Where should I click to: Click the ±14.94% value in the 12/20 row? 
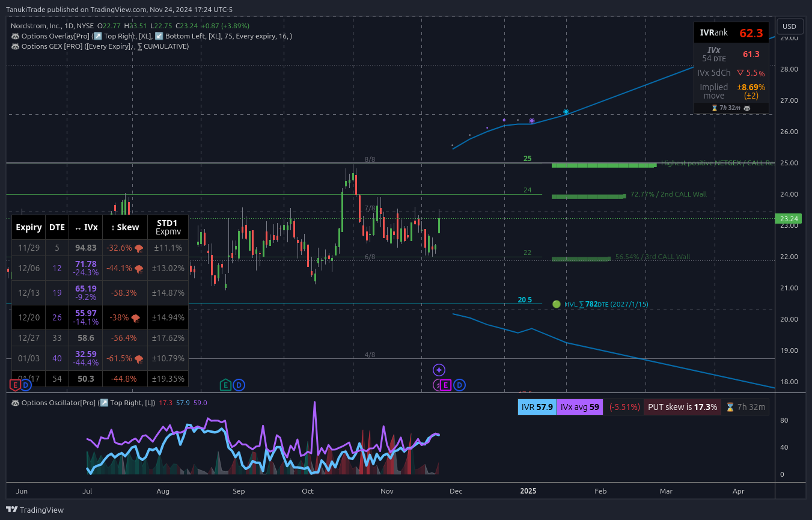click(x=168, y=317)
